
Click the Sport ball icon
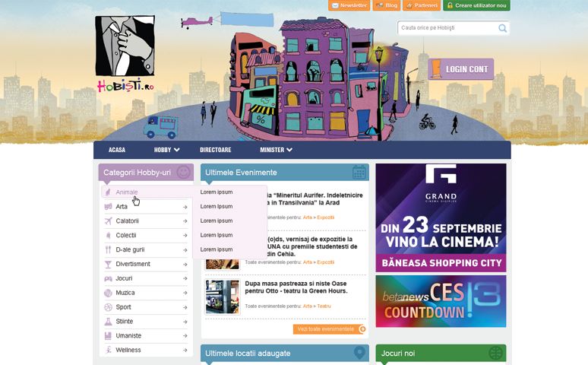108,307
